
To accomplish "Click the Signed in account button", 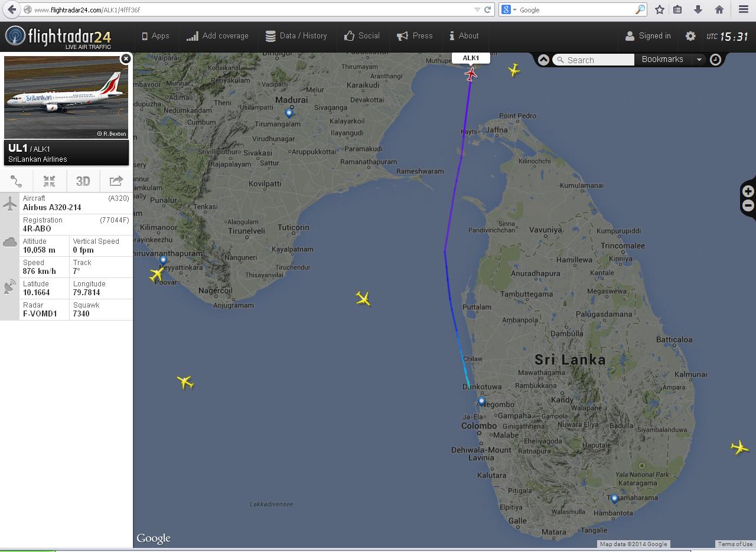I will [648, 36].
